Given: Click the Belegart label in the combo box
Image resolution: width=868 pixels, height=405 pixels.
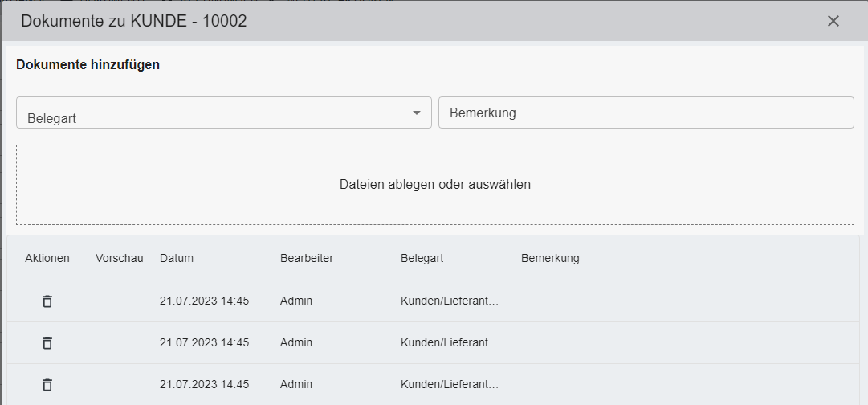Looking at the screenshot, I should tap(52, 118).
